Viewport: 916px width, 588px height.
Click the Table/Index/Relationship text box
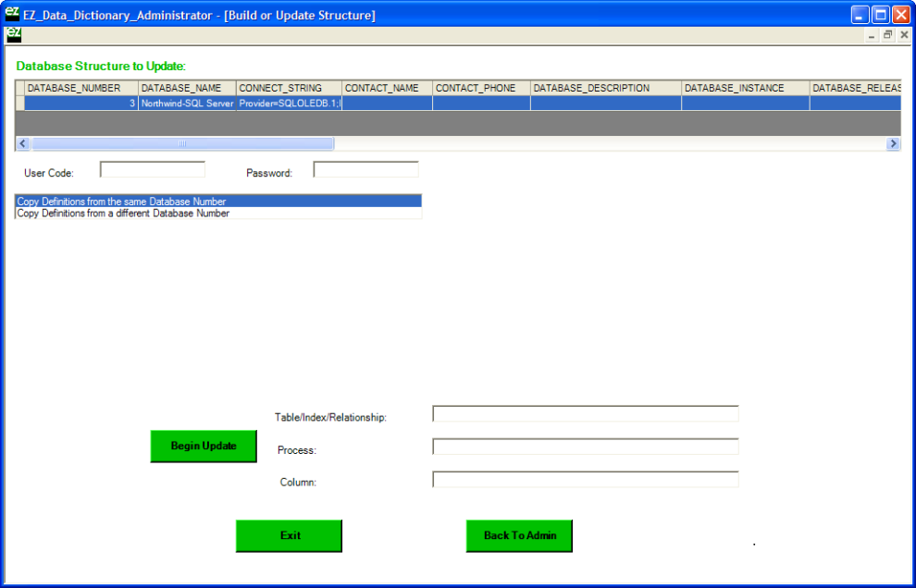(x=585, y=413)
